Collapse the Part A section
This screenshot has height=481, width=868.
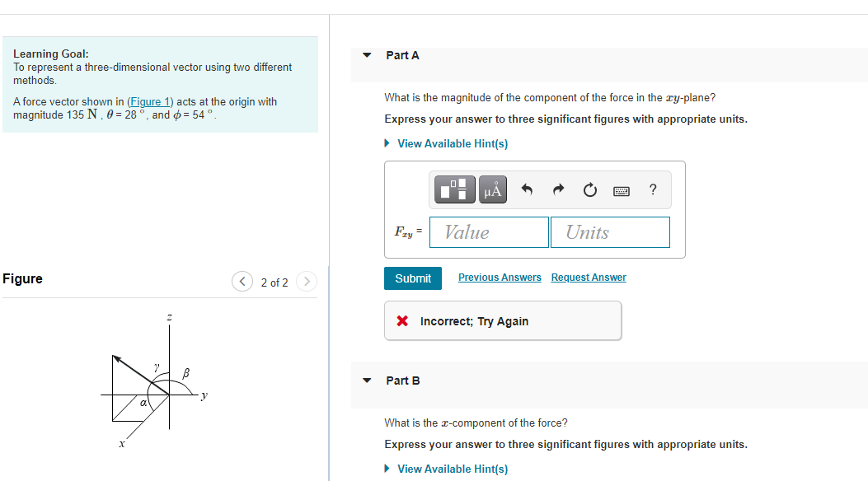click(366, 54)
